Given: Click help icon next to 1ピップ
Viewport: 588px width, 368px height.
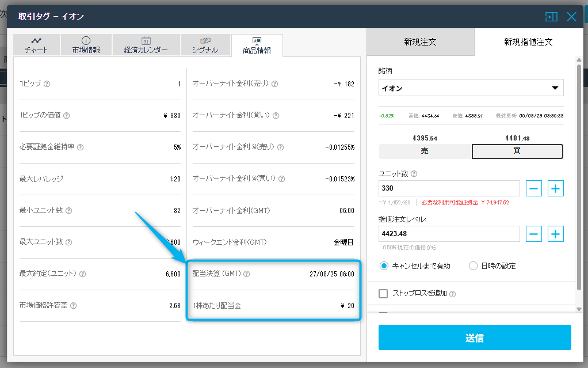Looking at the screenshot, I should point(47,84).
